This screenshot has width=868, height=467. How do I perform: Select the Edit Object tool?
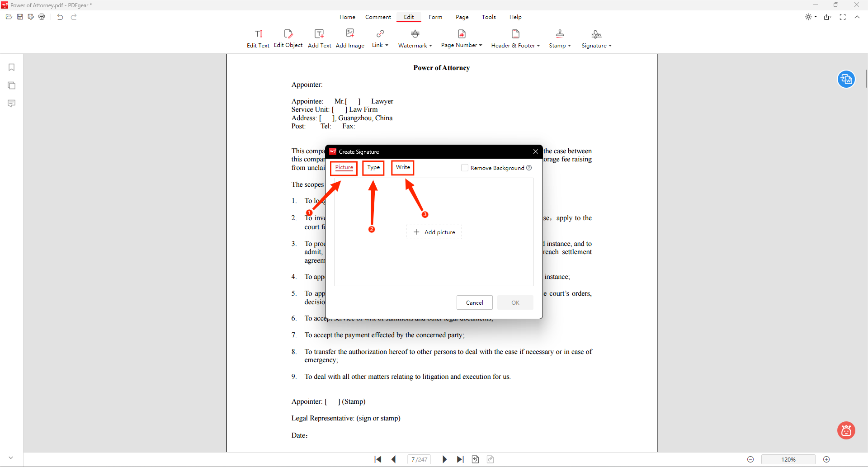pos(288,38)
